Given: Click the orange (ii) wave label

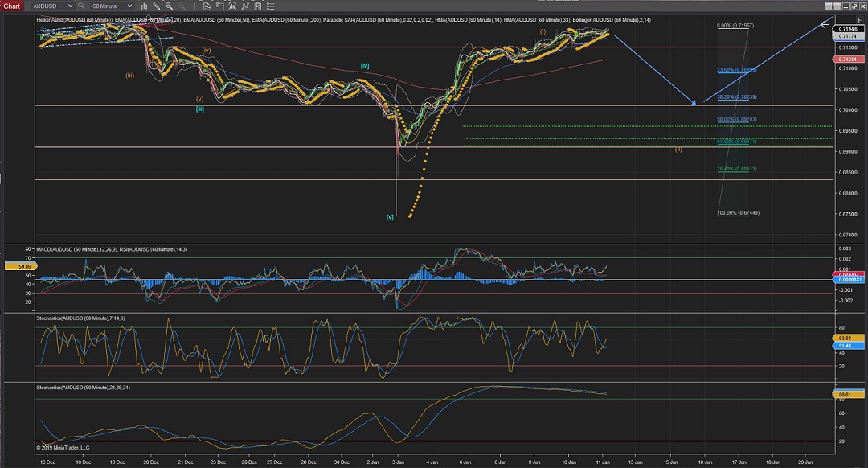Looking at the screenshot, I should click(x=678, y=149).
